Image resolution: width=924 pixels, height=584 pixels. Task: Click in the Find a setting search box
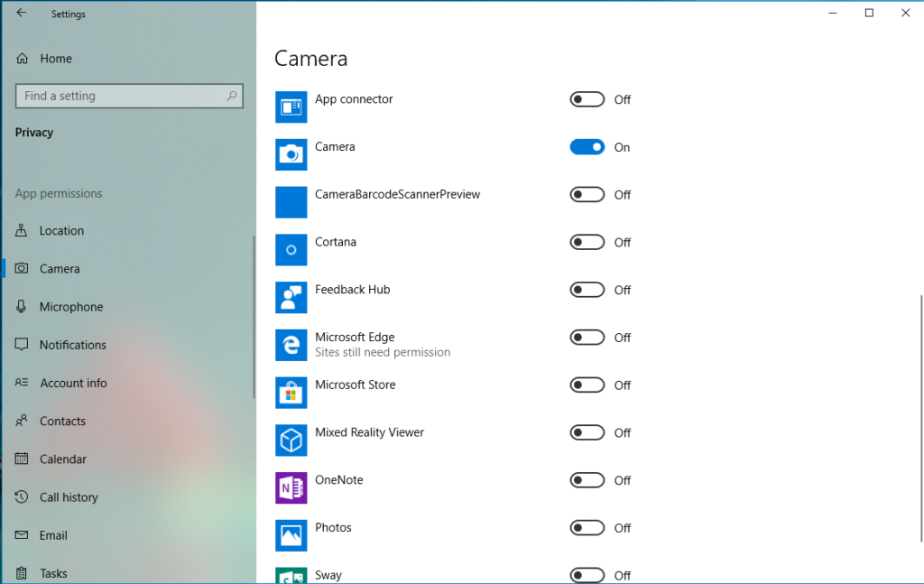pyautogui.click(x=128, y=96)
